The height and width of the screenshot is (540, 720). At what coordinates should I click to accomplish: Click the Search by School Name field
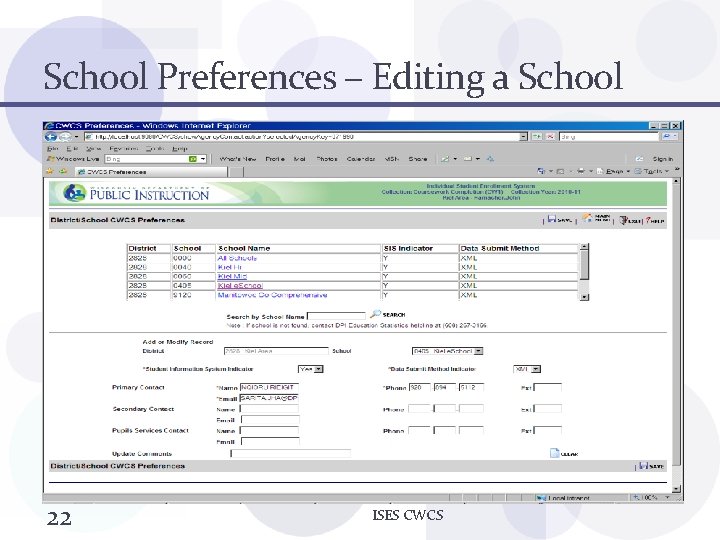pyautogui.click(x=336, y=316)
